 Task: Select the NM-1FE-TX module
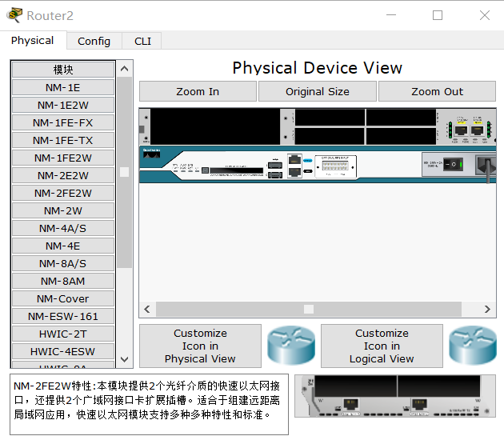pyautogui.click(x=63, y=141)
